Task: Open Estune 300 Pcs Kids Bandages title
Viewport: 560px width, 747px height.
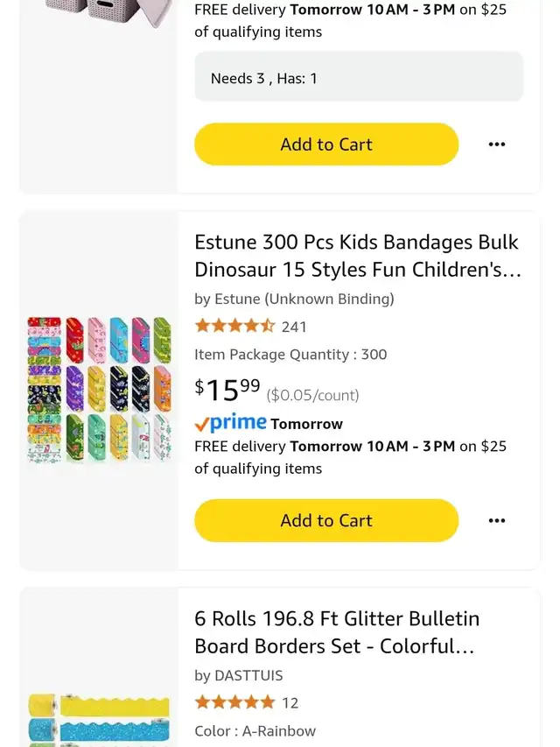Action: click(x=358, y=256)
